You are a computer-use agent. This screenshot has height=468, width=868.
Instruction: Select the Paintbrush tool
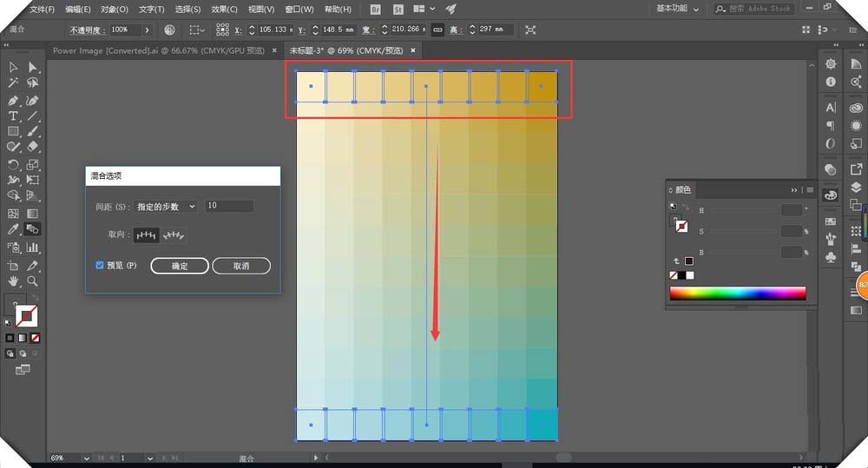pos(33,132)
